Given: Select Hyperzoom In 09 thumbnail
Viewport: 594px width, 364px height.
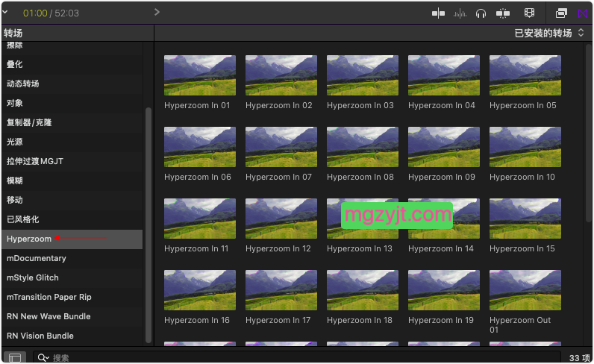Looking at the screenshot, I should [x=443, y=147].
